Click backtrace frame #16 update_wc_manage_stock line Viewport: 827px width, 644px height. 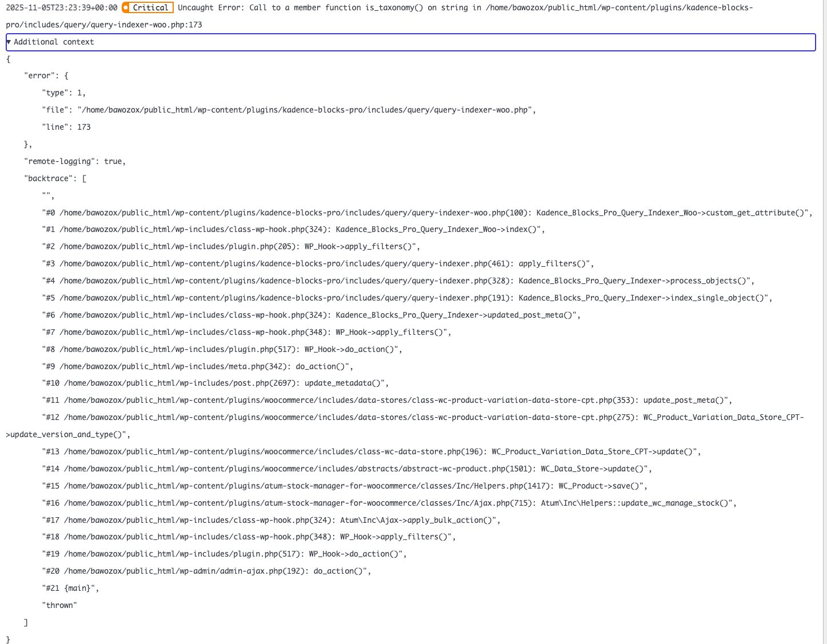pos(389,503)
